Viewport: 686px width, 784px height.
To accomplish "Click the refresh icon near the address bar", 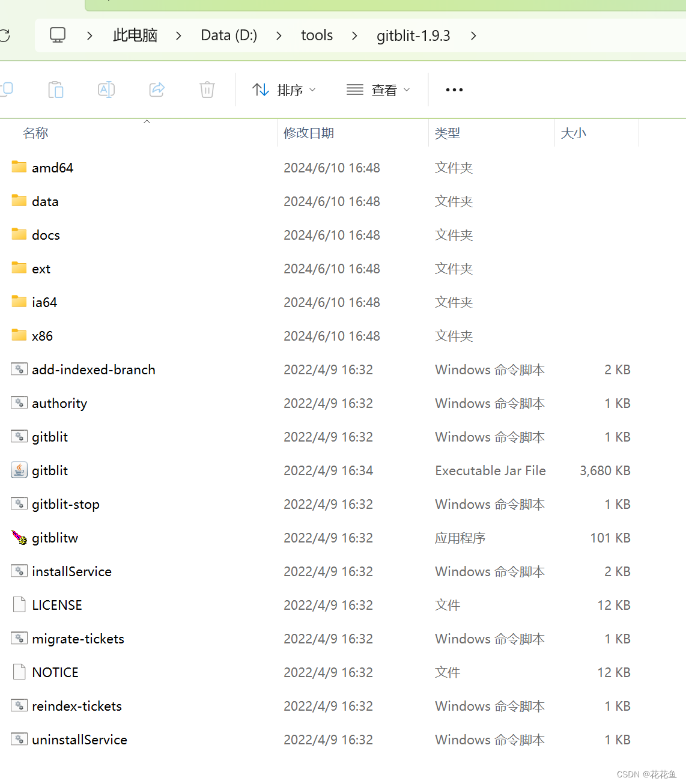I will click(x=4, y=35).
